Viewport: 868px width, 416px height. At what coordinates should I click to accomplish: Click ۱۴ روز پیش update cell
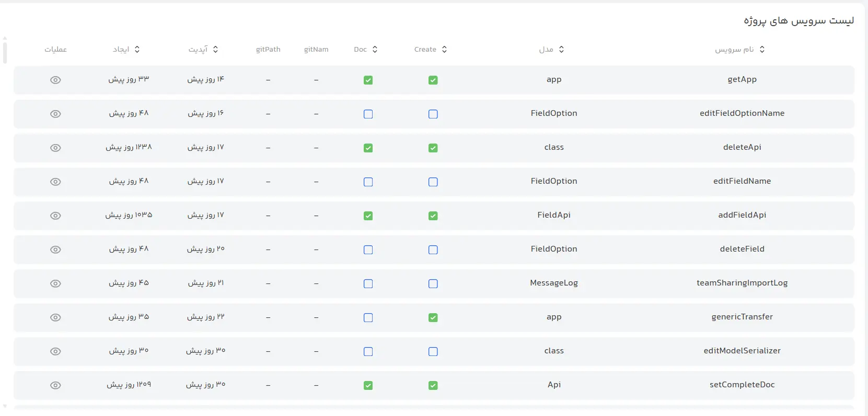point(206,79)
